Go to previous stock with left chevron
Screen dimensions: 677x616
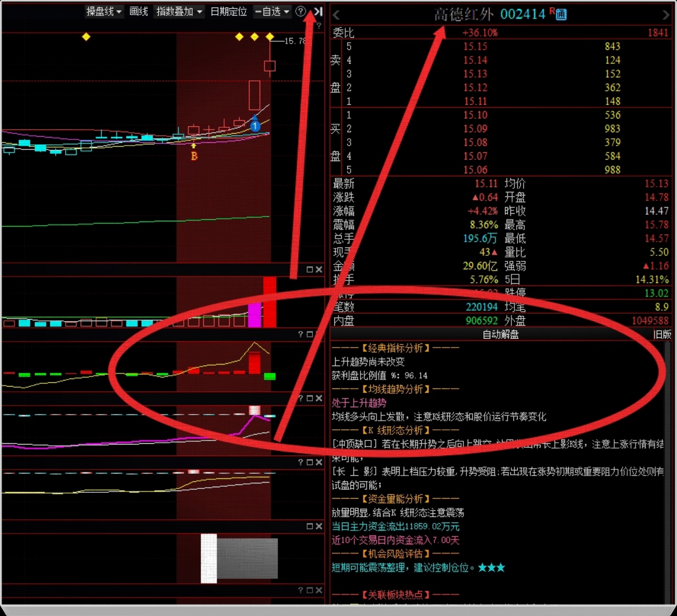click(x=336, y=15)
